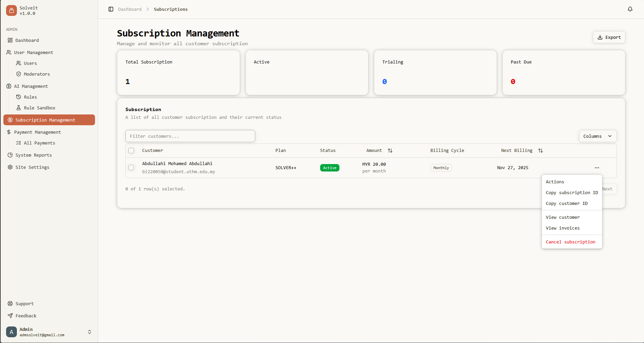This screenshot has height=343, width=644.
Task: Select Cancel subscription in the menu
Action: [570, 242]
